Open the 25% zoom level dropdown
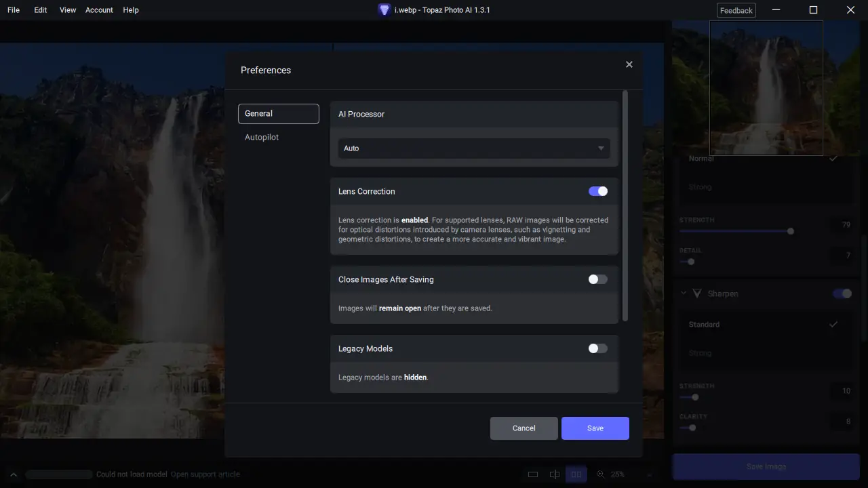Viewport: 868px width, 488px height. pyautogui.click(x=631, y=474)
